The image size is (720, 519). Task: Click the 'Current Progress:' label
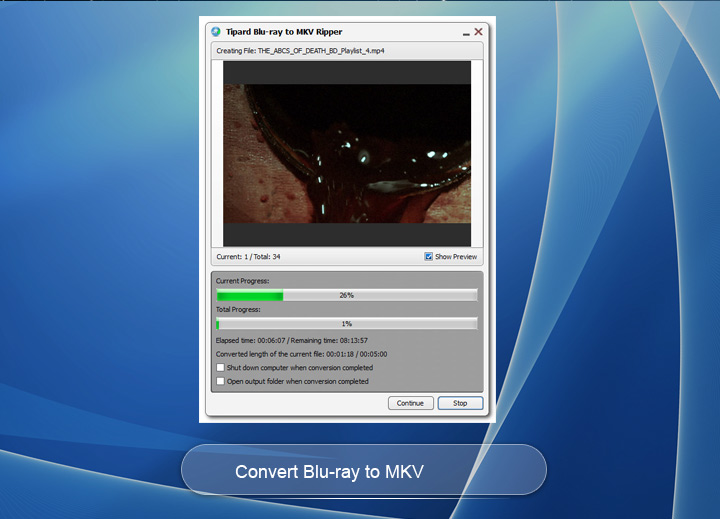[242, 281]
